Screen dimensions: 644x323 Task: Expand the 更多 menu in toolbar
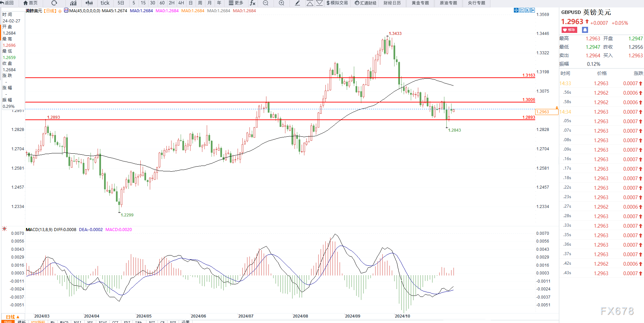pos(236,3)
